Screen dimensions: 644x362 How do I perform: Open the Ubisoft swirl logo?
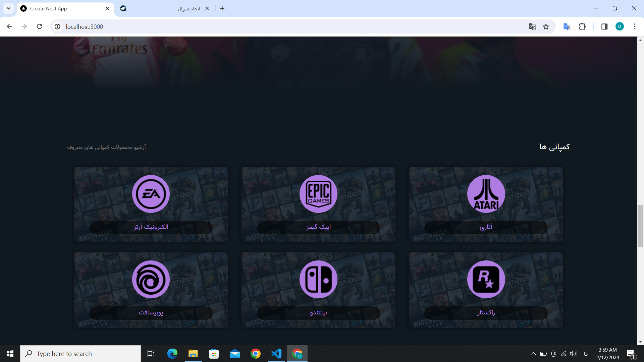151,279
